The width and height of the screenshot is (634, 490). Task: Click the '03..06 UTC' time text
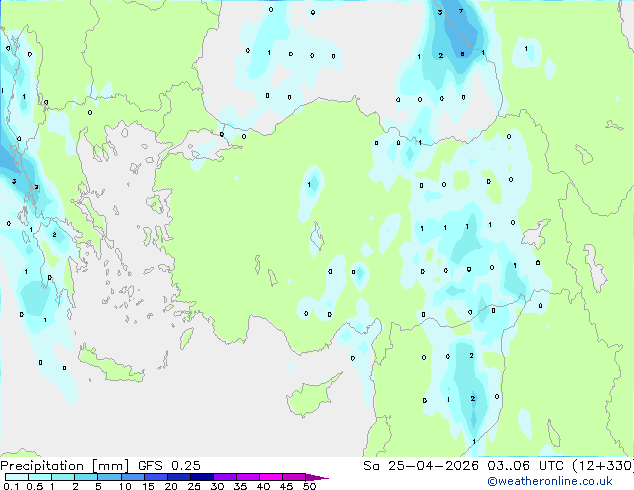[525, 466]
